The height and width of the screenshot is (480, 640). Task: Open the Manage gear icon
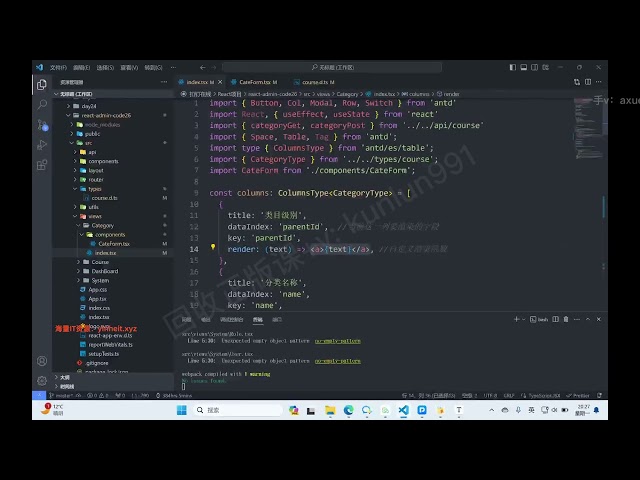click(42, 380)
